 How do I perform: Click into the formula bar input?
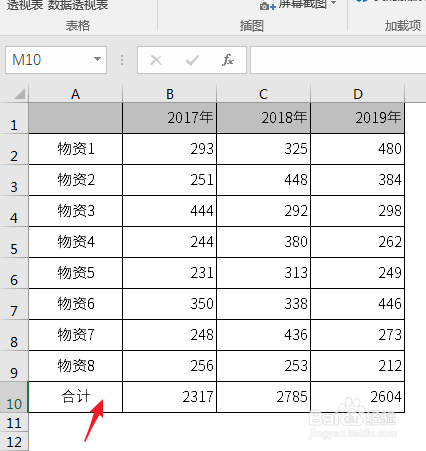pyautogui.click(x=338, y=60)
